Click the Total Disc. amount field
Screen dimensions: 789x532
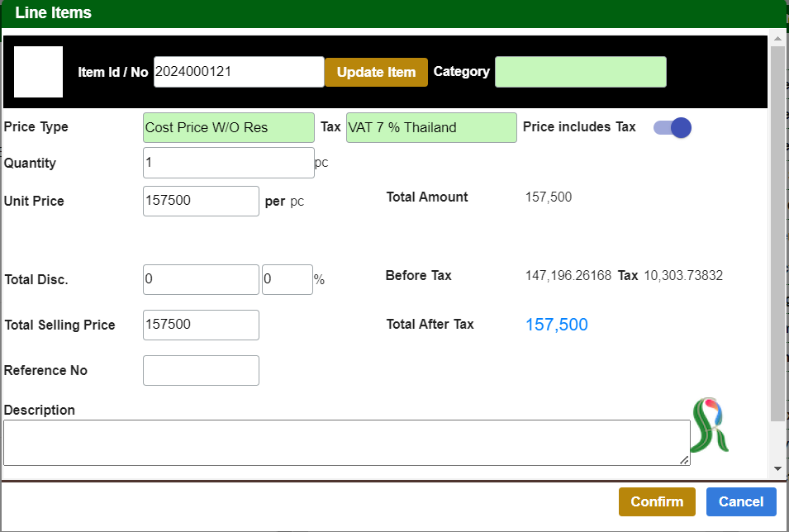pos(201,279)
